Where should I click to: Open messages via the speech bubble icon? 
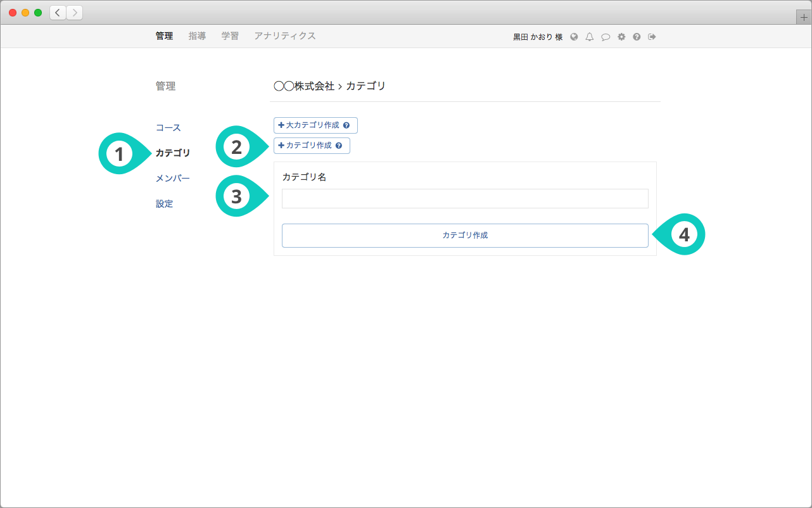606,37
